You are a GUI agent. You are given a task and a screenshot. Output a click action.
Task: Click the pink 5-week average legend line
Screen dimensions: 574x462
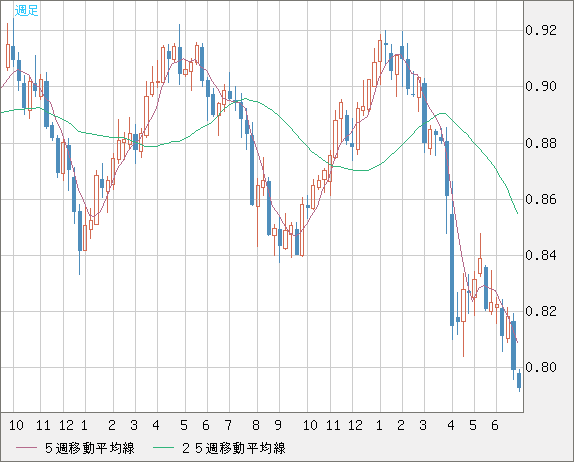point(26,448)
